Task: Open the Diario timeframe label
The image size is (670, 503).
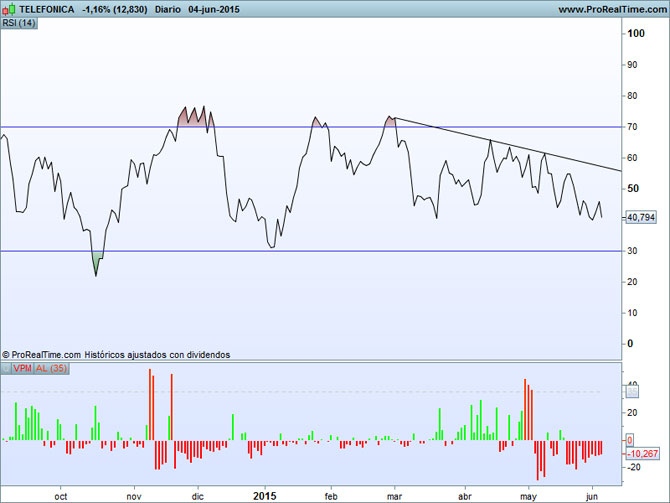Action: [168, 9]
